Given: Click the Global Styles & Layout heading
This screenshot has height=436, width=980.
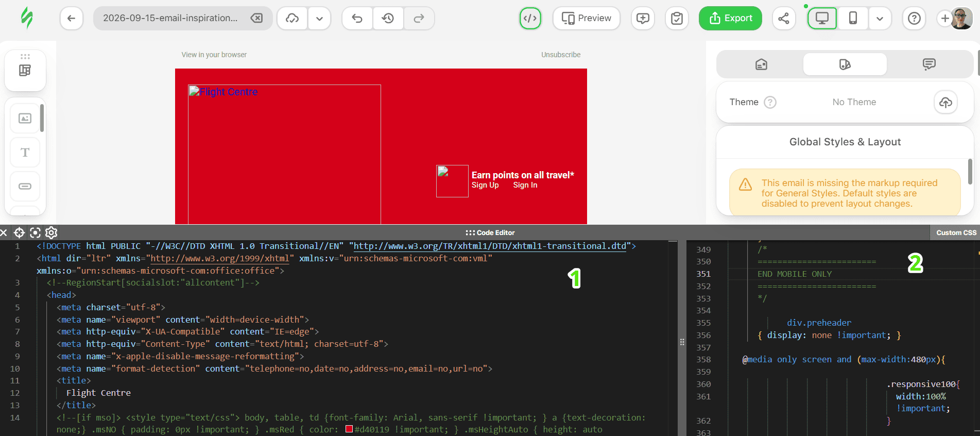Looking at the screenshot, I should pos(845,142).
